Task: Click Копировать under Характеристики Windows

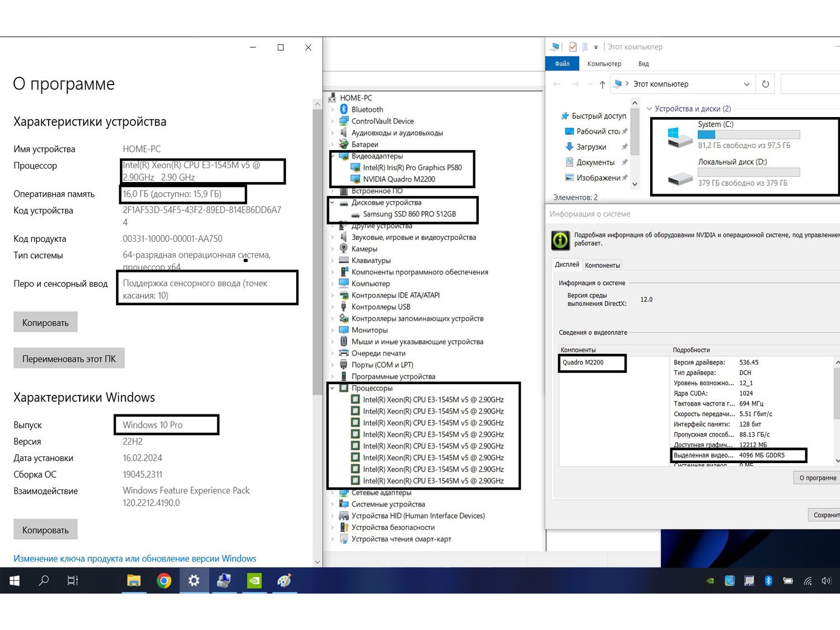Action: 45,530
